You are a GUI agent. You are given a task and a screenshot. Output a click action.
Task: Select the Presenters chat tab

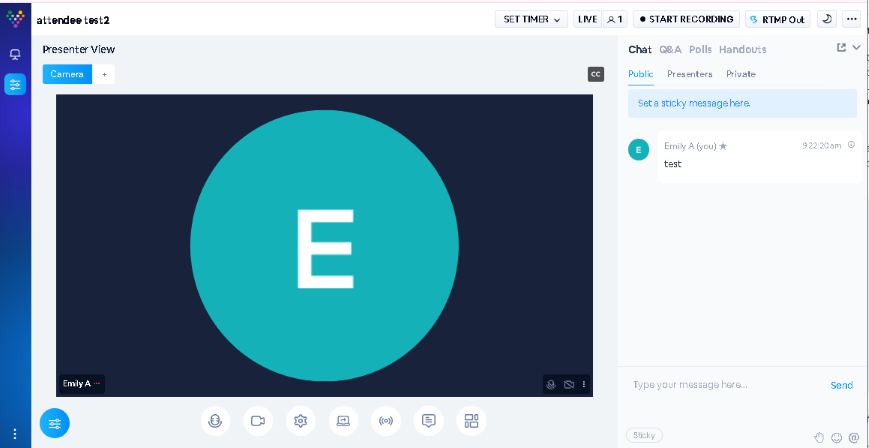click(689, 74)
